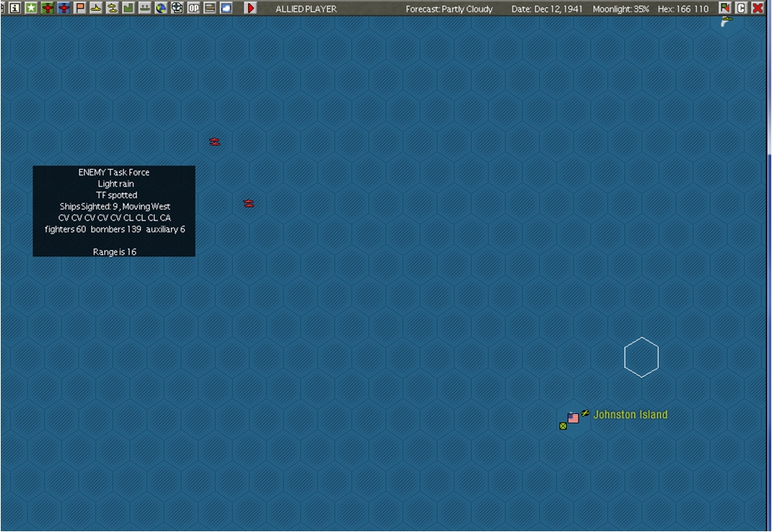Click the 'TF spotted' tooltip line
772x532 pixels.
tap(116, 195)
